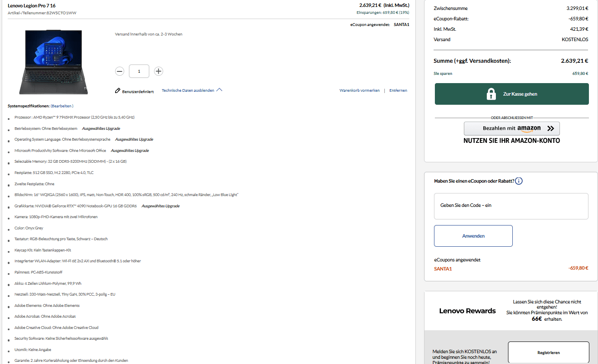Click the Garantie 2 Jahre Kurierabholung line
This screenshot has width=598, height=364.
(71, 361)
